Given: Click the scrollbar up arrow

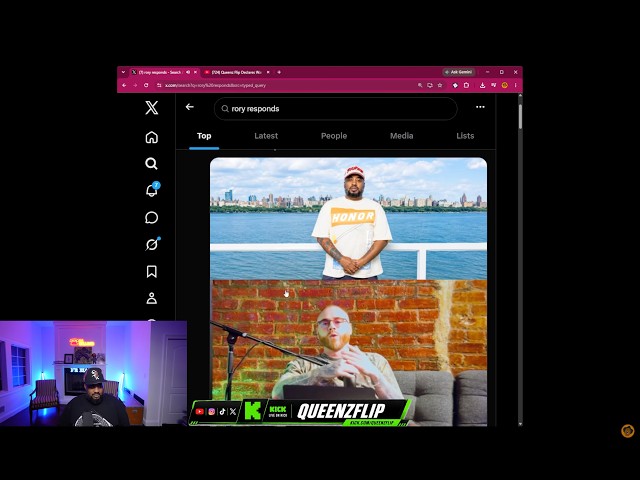Looking at the screenshot, I should [520, 96].
